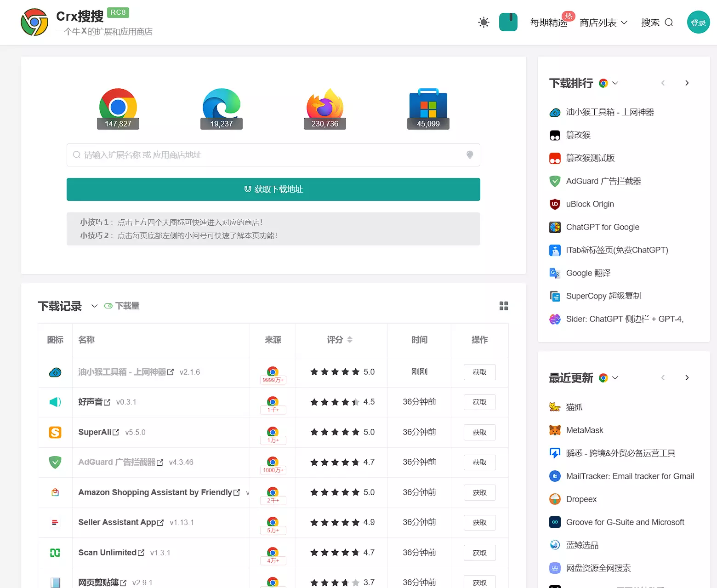This screenshot has height=588, width=717.
Task: Expand the 下载记录 dropdown chevron
Action: 94,306
